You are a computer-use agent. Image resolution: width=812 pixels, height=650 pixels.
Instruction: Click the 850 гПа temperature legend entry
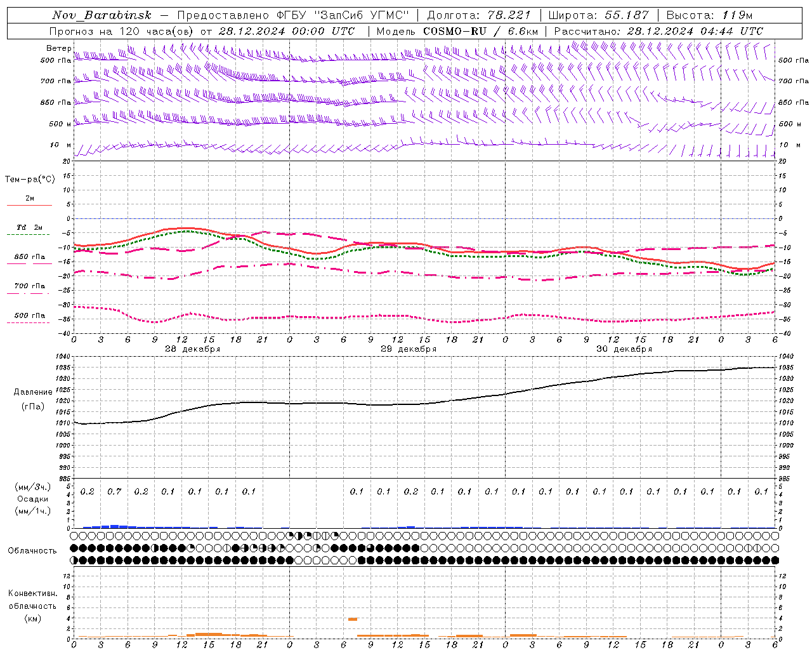[x=30, y=256]
